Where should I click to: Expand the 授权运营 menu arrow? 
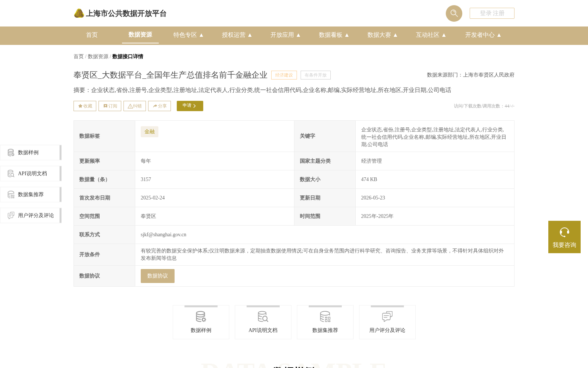pos(250,35)
